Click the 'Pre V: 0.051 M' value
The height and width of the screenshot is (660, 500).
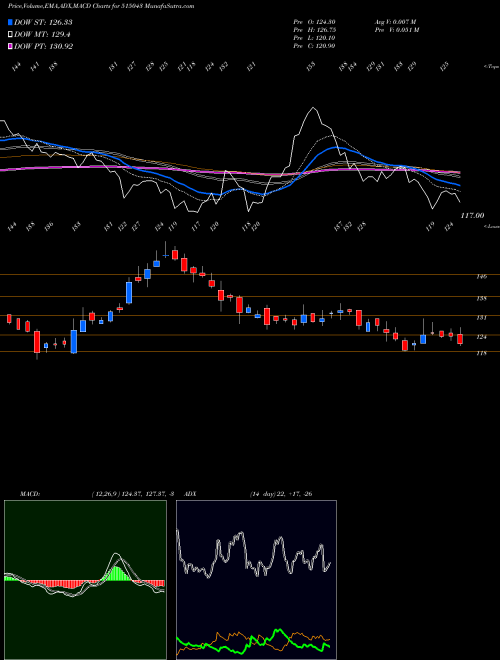[396, 30]
